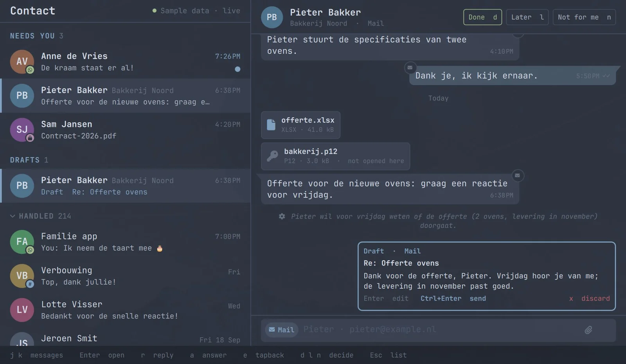Postpone conversation with the Later button
The height and width of the screenshot is (364, 626).
(527, 17)
